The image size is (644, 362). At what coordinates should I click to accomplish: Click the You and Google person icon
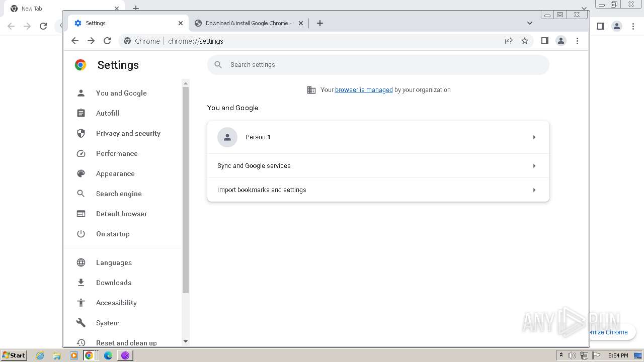pos(80,93)
